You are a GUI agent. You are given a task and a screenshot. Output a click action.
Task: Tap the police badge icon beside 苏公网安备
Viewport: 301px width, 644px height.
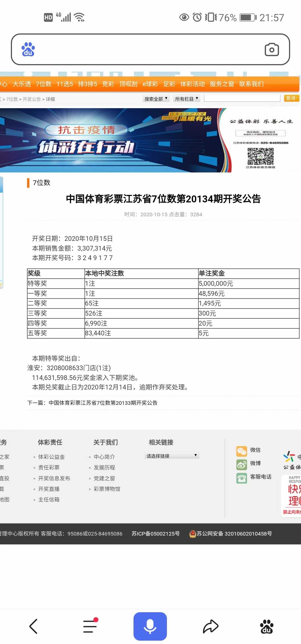[x=193, y=534]
